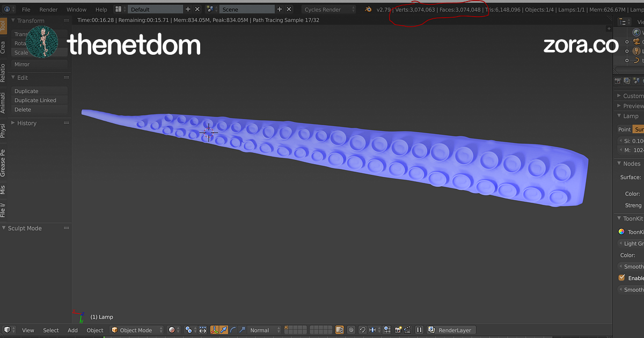This screenshot has width=644, height=338.
Task: Click the Blender logo icon
Action: click(x=368, y=9)
